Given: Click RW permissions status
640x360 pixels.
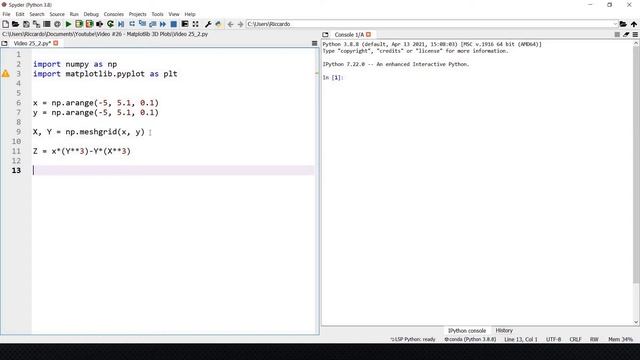Looking at the screenshot, I should point(594,339).
